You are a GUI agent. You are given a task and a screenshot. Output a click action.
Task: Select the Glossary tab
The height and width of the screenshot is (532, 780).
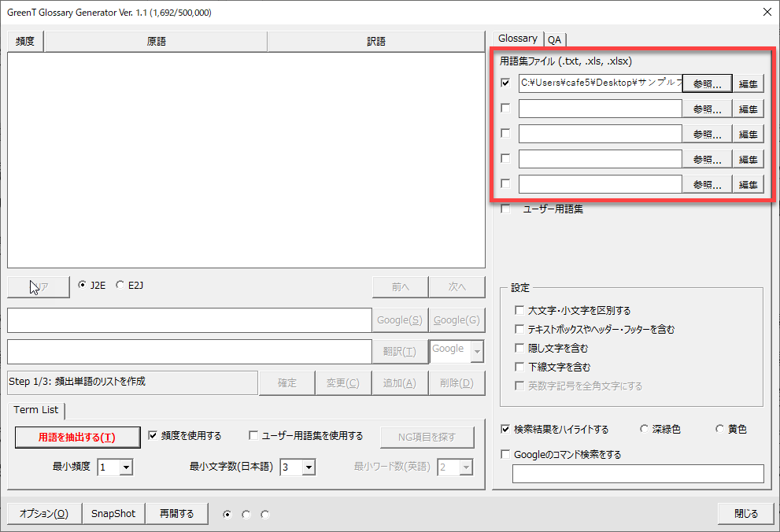pos(518,39)
